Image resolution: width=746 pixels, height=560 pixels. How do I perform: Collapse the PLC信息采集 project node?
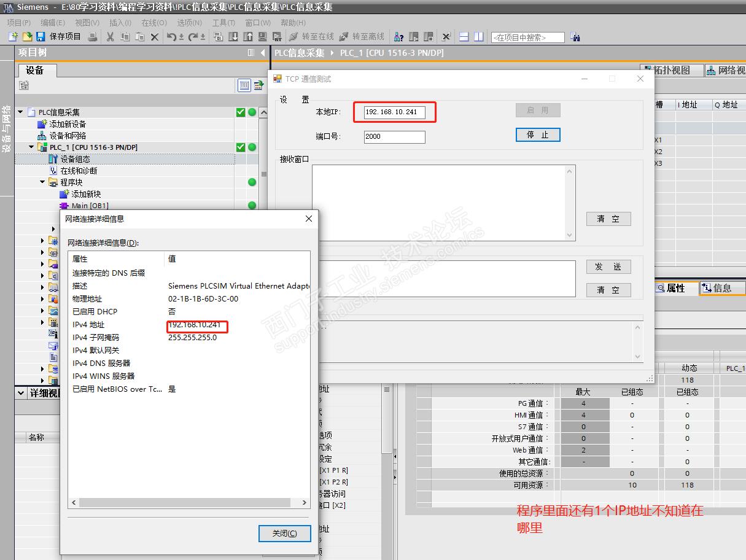[20, 112]
